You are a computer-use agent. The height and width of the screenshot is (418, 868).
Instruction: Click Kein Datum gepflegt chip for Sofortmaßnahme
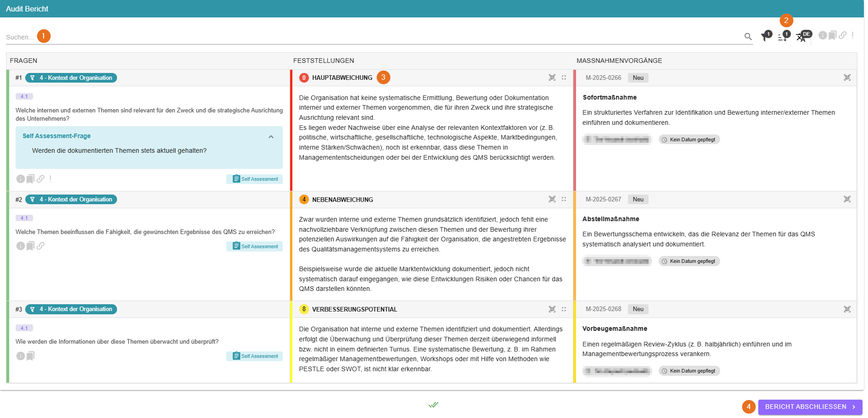[689, 139]
